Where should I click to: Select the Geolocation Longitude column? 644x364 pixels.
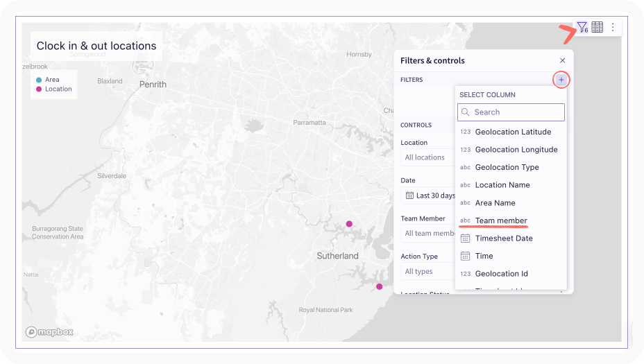click(x=511, y=149)
